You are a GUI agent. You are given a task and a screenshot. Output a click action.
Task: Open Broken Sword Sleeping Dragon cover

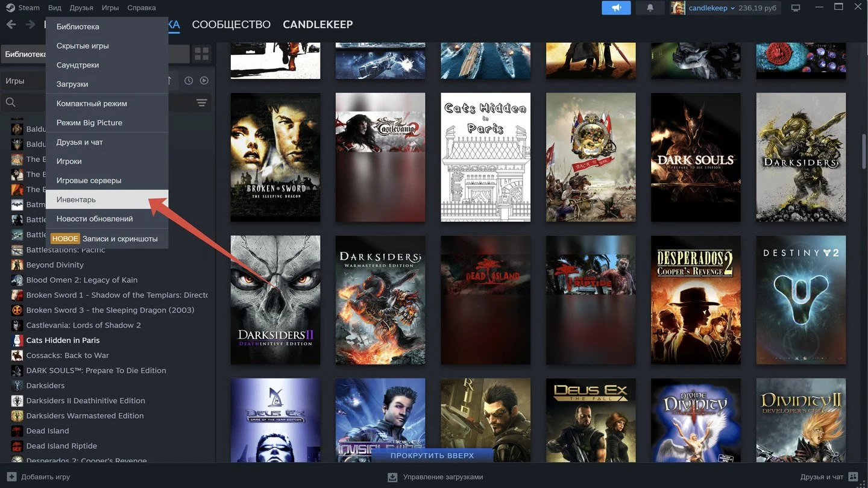pyautogui.click(x=275, y=157)
